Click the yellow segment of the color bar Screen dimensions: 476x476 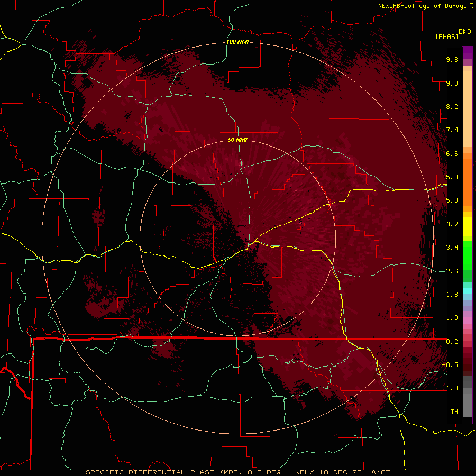click(467, 226)
